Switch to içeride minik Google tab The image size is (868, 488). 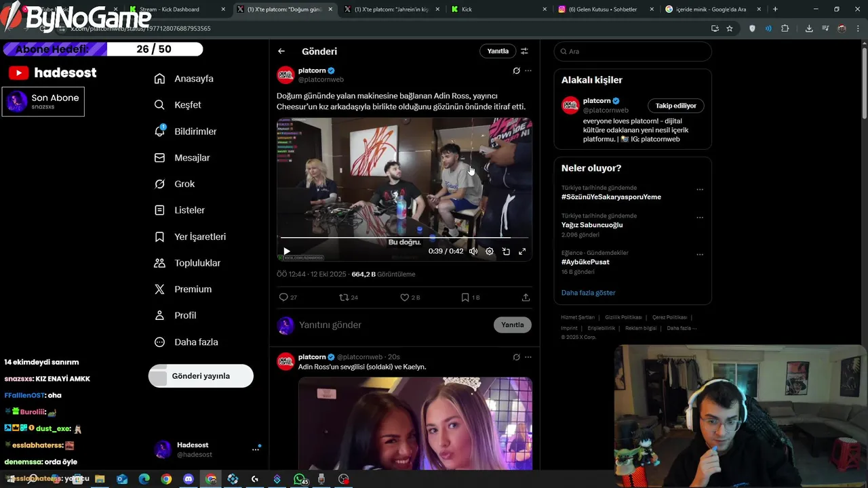[713, 9]
